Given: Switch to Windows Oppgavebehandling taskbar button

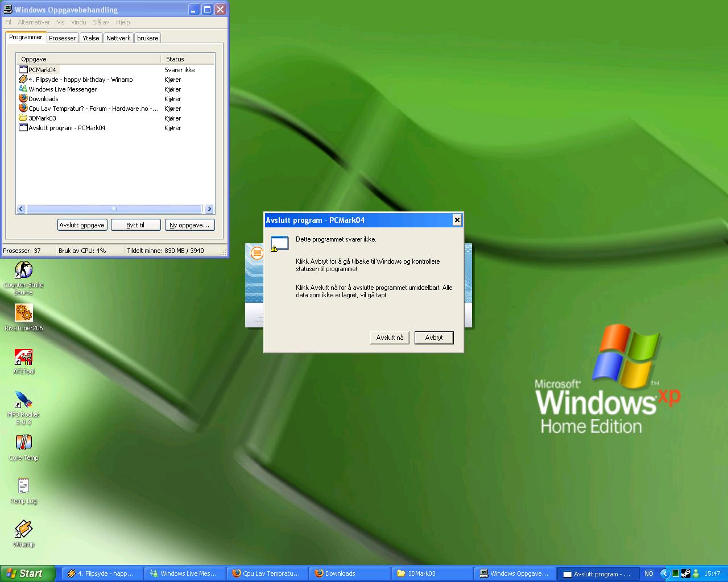Looking at the screenshot, I should coord(514,573).
